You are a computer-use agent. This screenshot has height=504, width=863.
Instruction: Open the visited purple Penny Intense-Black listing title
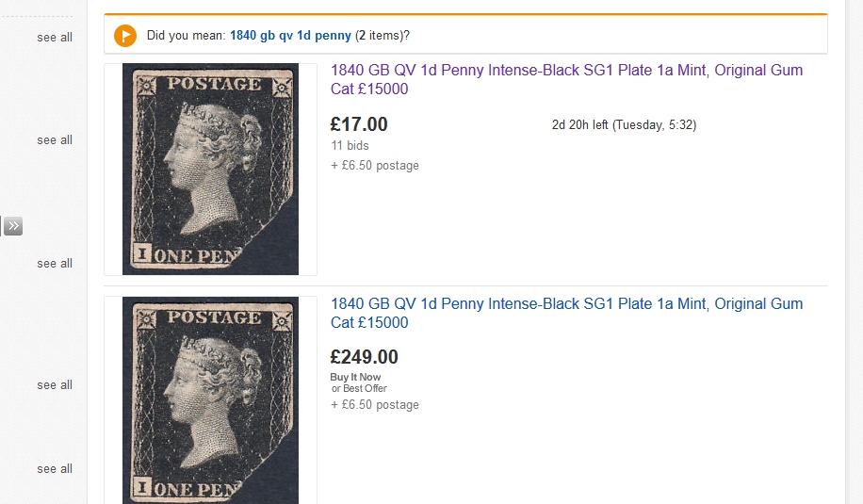[x=566, y=79]
